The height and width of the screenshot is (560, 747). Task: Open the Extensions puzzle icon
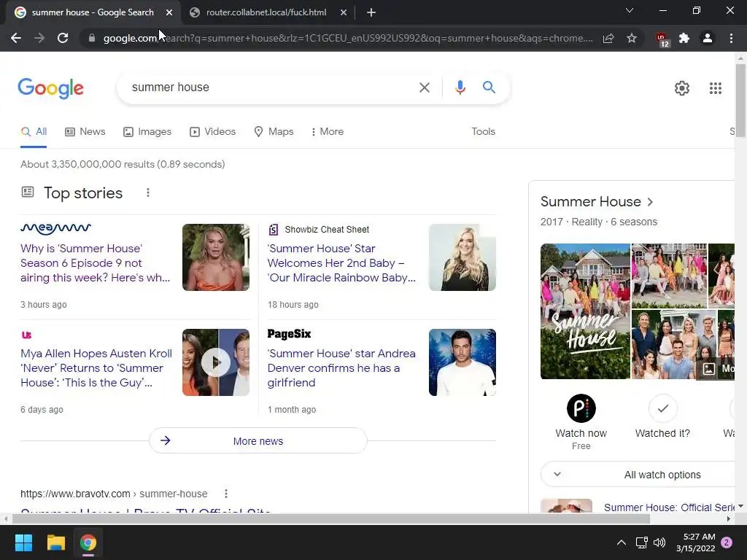[x=684, y=38]
